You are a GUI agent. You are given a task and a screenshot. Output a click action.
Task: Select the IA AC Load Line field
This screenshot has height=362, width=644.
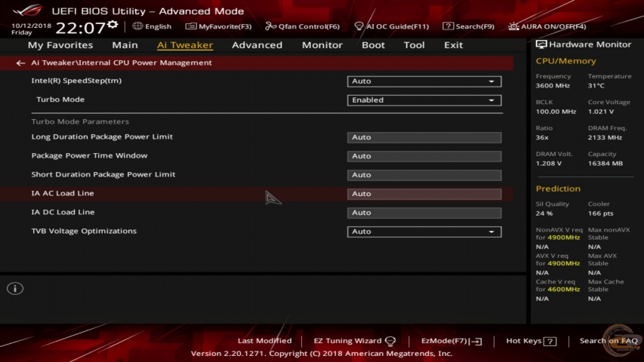[424, 194]
